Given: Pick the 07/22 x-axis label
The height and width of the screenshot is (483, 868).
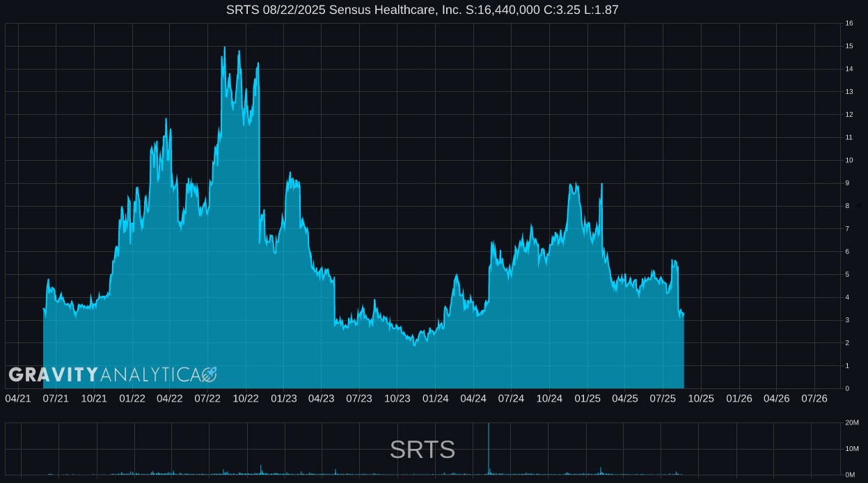Looking at the screenshot, I should click(x=207, y=398).
